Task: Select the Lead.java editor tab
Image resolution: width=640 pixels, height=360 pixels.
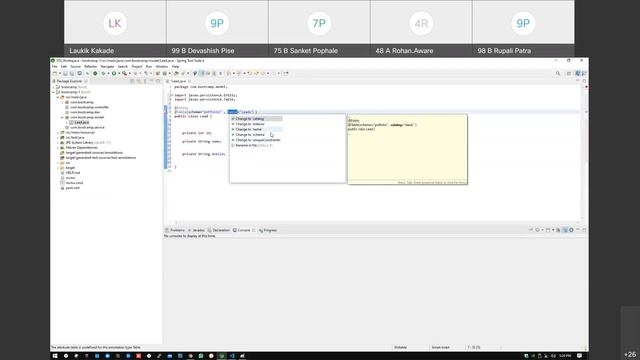Action: [178, 81]
